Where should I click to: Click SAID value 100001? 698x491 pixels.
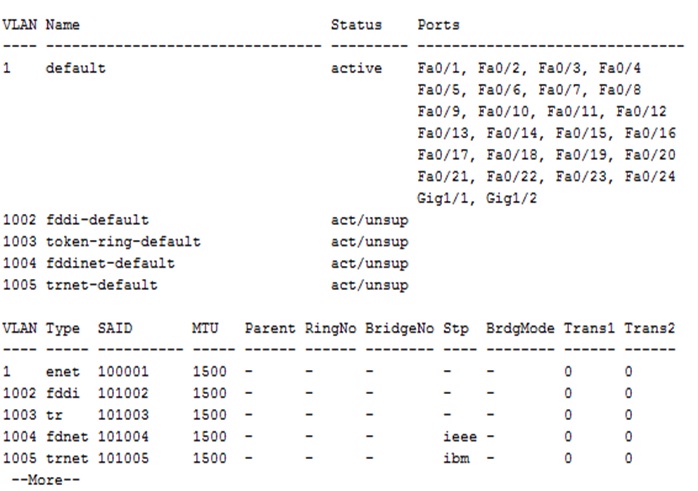(x=123, y=371)
